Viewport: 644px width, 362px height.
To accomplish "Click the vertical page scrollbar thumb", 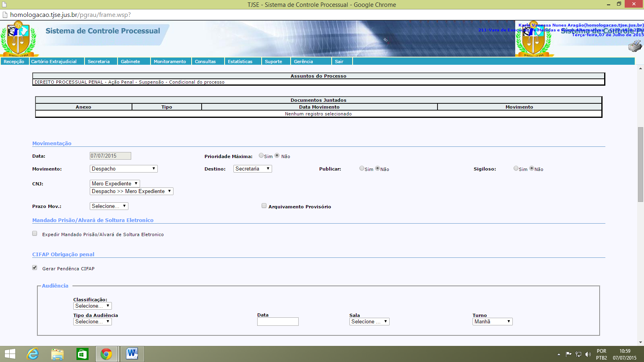I will point(640,164).
